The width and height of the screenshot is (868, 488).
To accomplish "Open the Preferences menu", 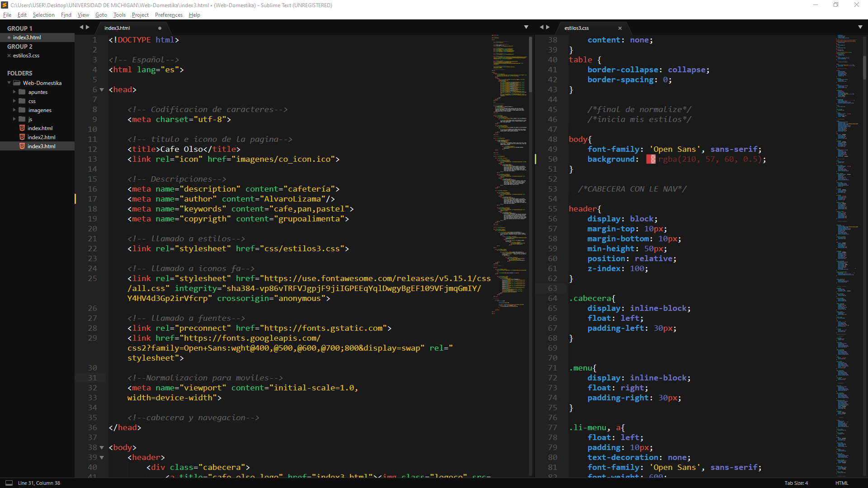I will (169, 15).
